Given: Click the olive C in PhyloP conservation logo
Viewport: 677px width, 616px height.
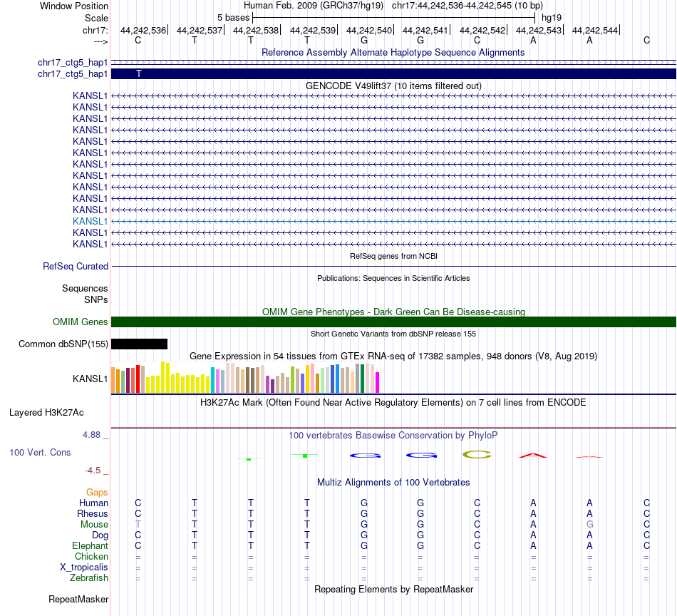Looking at the screenshot, I should (x=477, y=454).
